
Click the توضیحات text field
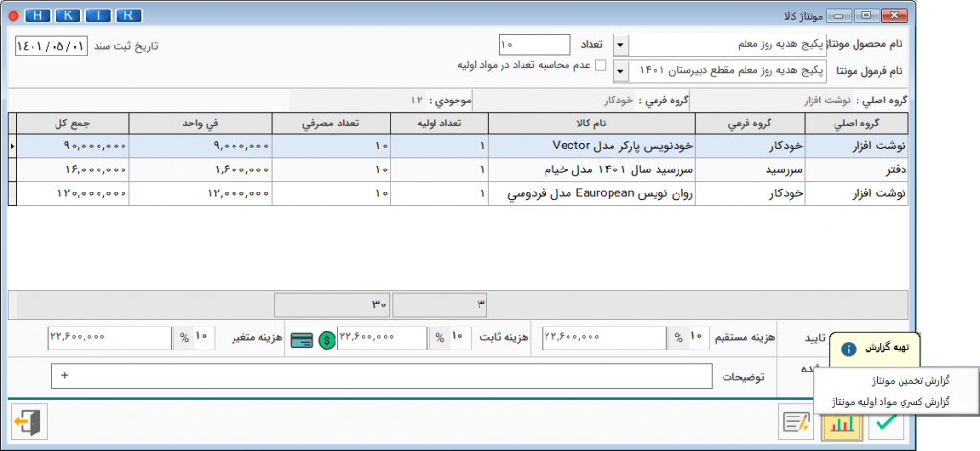tap(381, 376)
